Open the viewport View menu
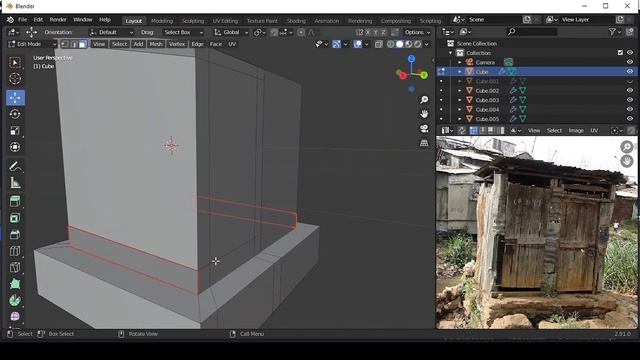640x360 pixels. pos(99,44)
